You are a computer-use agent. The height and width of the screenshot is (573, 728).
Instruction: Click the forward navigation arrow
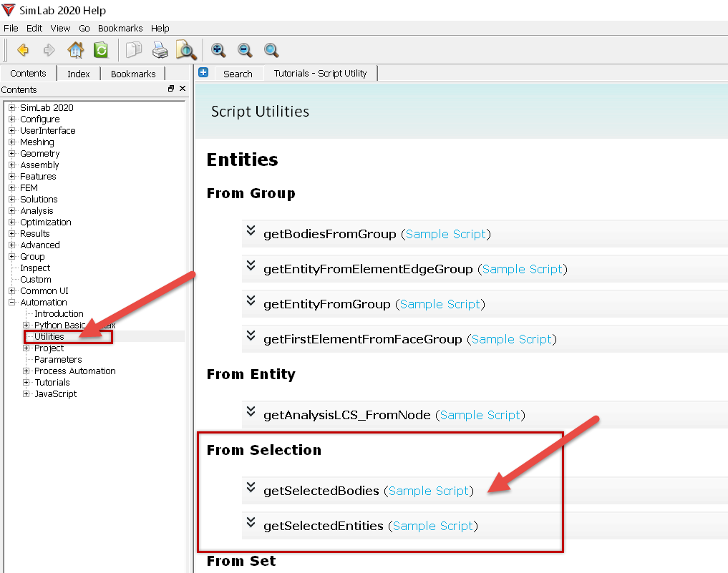(x=48, y=50)
